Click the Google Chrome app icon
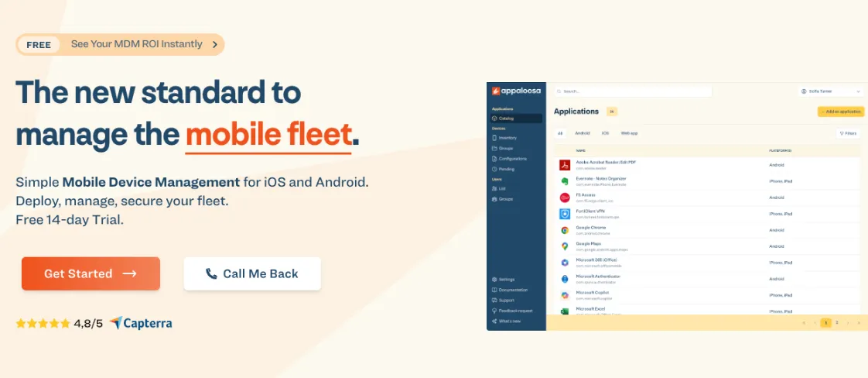The width and height of the screenshot is (868, 378). 565,230
